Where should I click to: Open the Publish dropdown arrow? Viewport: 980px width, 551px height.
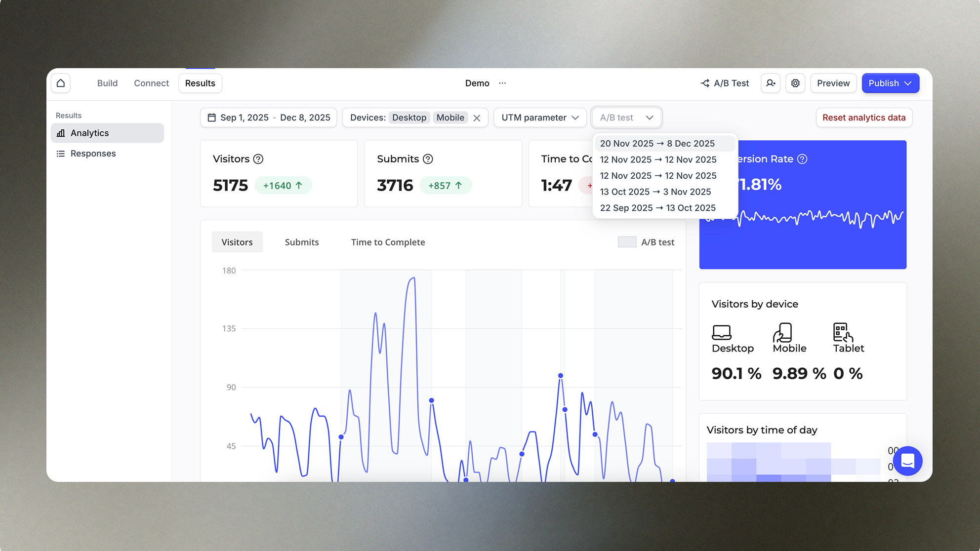coord(909,83)
